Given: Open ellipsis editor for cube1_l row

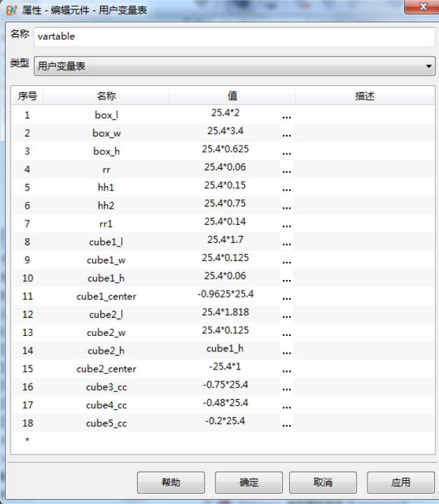Looking at the screenshot, I should coord(286,241).
